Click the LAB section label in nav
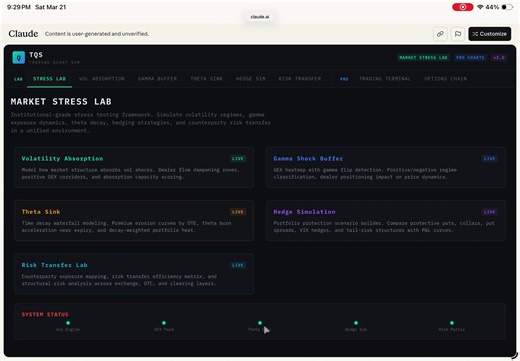 [x=18, y=79]
